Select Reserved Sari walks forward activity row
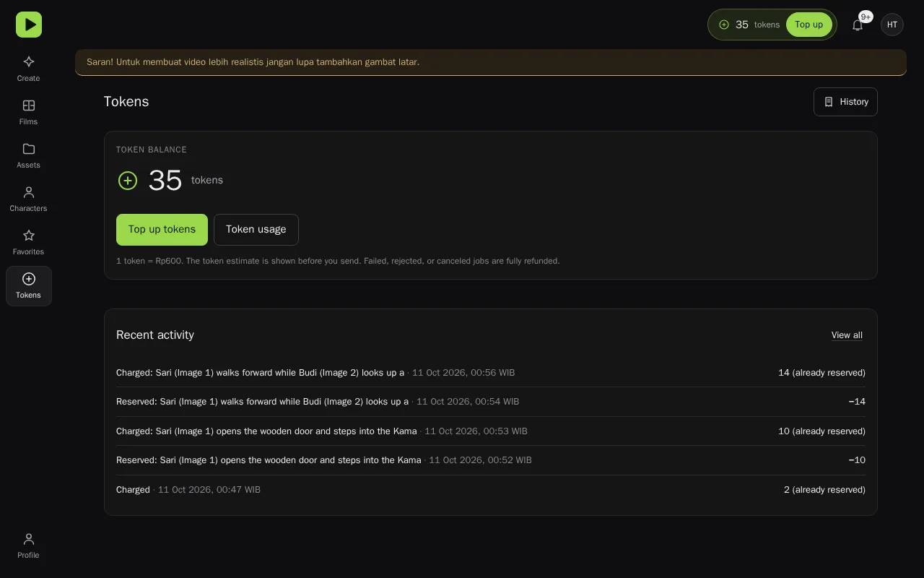 coord(491,402)
